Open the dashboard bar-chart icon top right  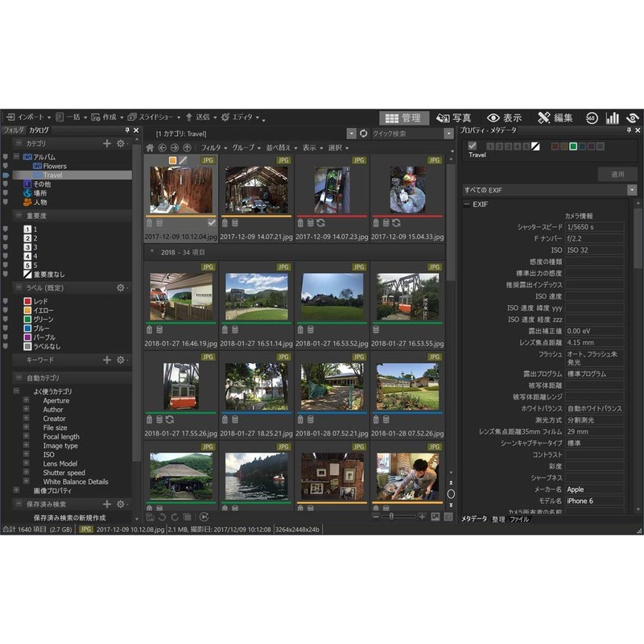[x=613, y=116]
